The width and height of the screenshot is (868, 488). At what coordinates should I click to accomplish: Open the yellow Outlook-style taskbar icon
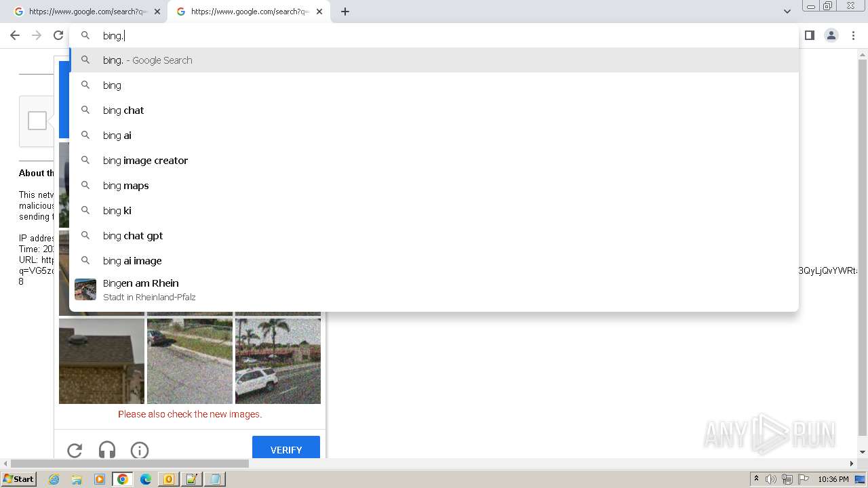(169, 479)
